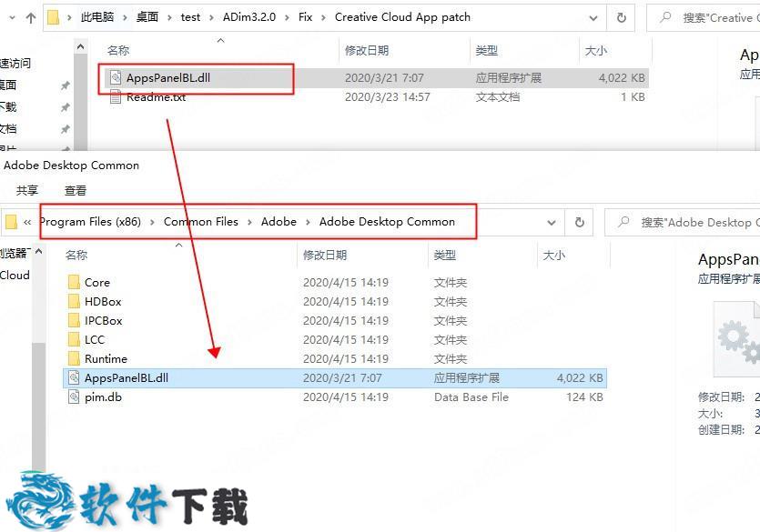Click the Runtime folder name

tap(106, 358)
